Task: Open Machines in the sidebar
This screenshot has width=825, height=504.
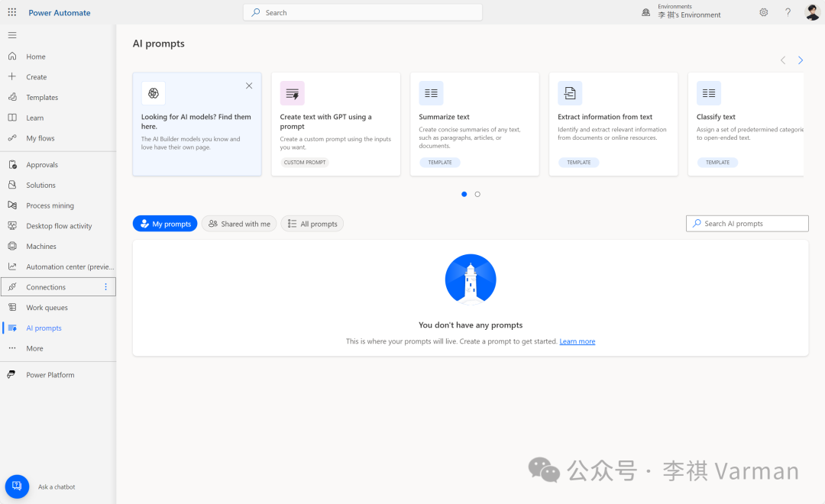Action: 58,246
